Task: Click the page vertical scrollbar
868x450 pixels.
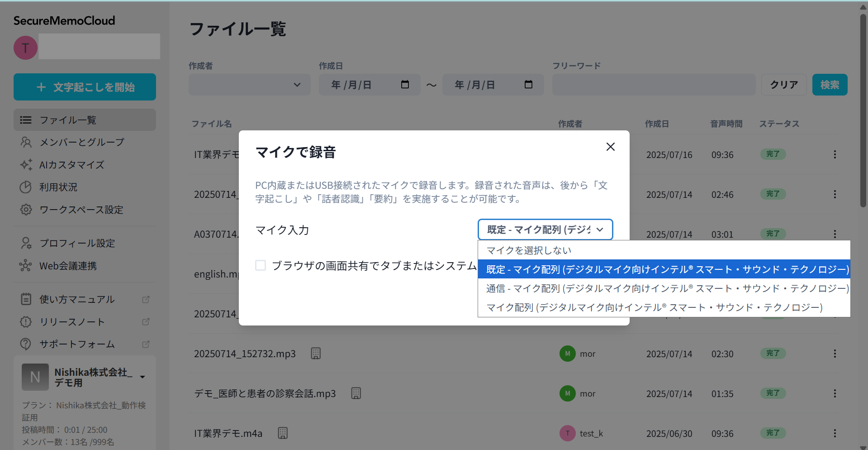Action: coord(863,109)
